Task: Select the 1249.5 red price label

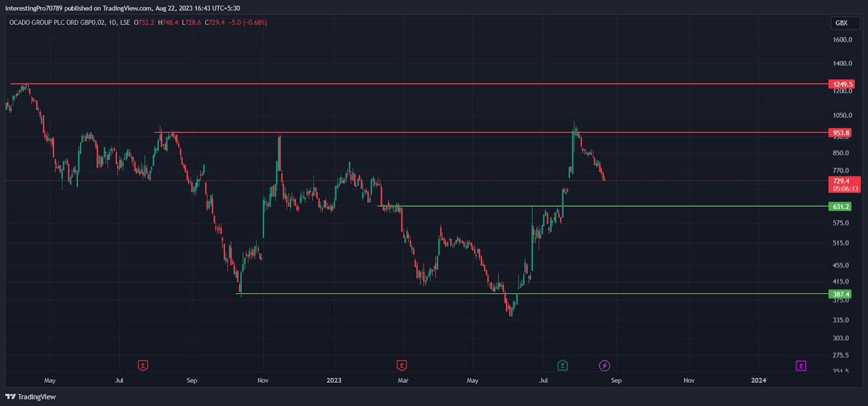Action: click(841, 84)
